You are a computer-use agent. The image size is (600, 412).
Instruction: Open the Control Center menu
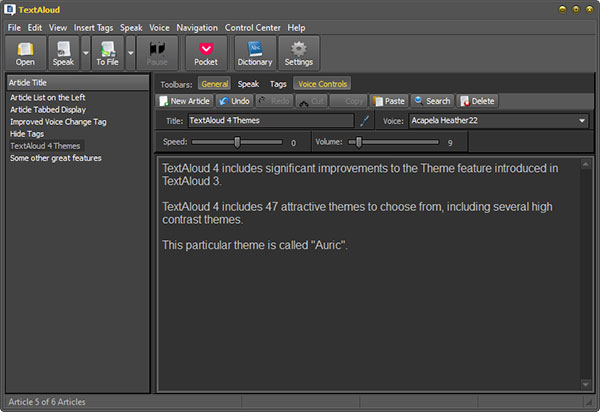click(x=253, y=27)
